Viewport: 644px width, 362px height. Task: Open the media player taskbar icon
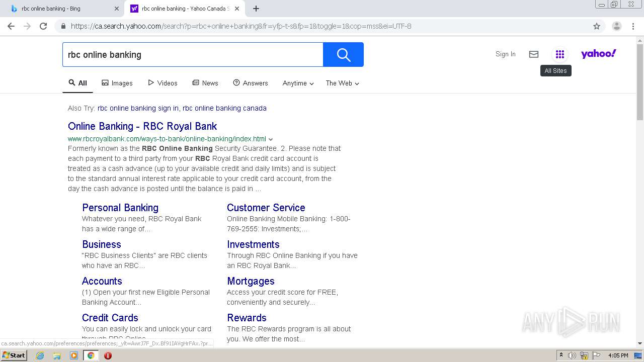pyautogui.click(x=74, y=355)
